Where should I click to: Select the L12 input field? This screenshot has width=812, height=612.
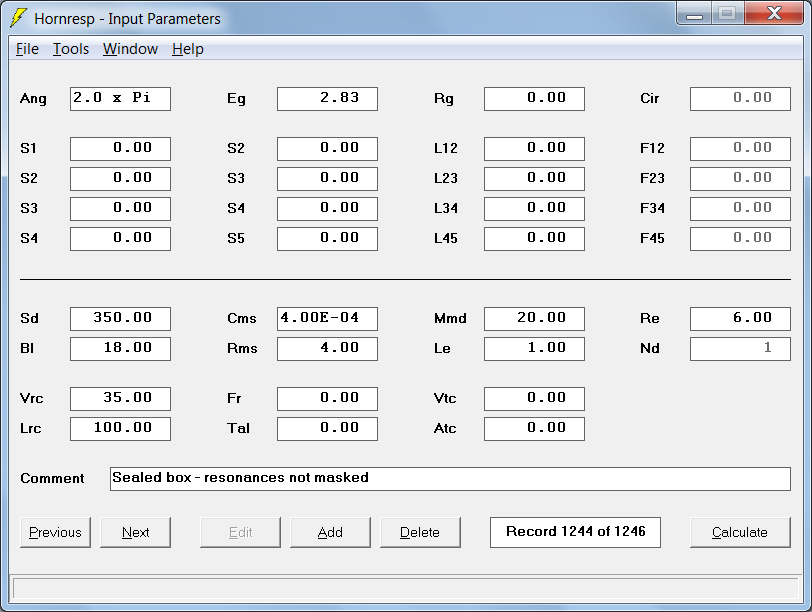pos(534,149)
